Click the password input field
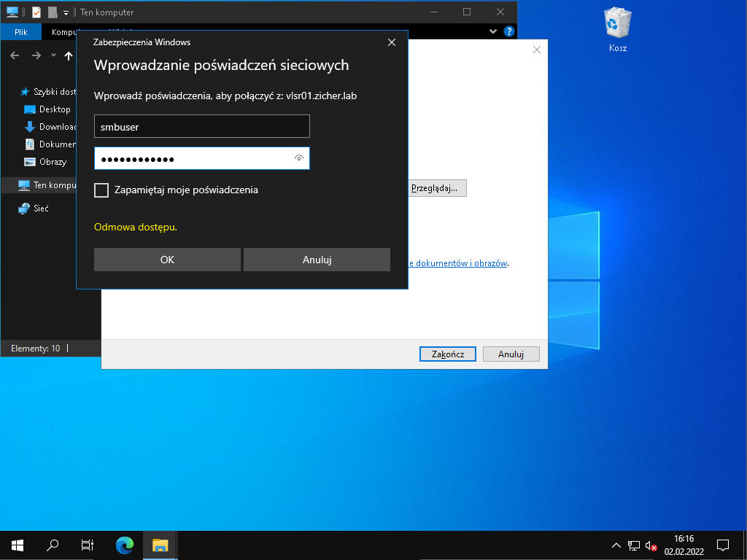Image resolution: width=747 pixels, height=560 pixels. coord(193,159)
